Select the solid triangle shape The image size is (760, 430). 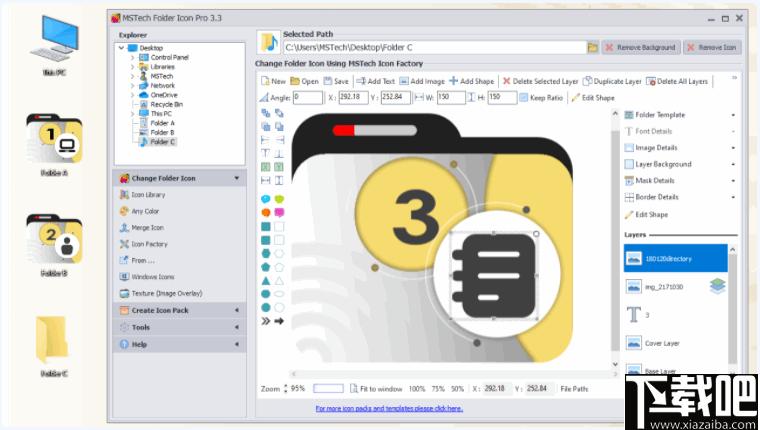click(x=266, y=281)
